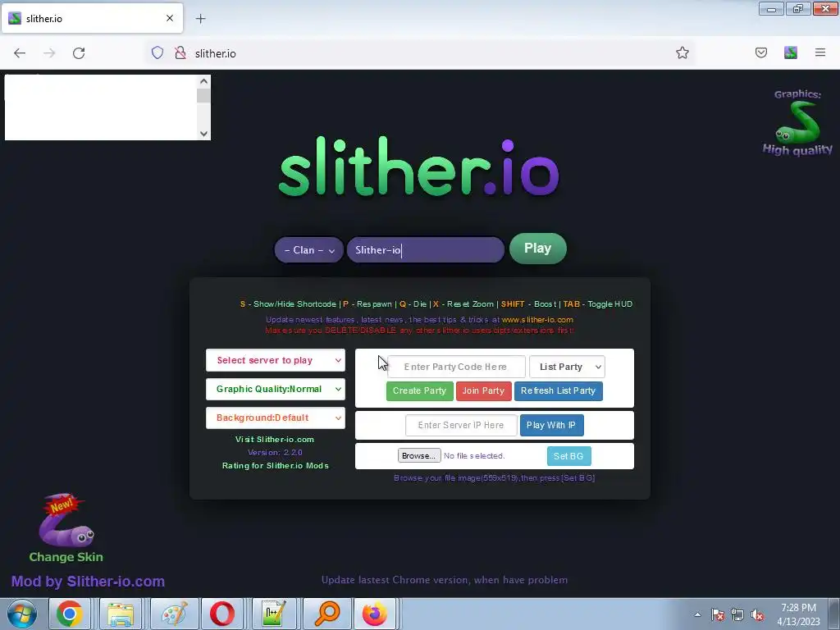Click Mod by Slither-io.com link

pos(88,582)
